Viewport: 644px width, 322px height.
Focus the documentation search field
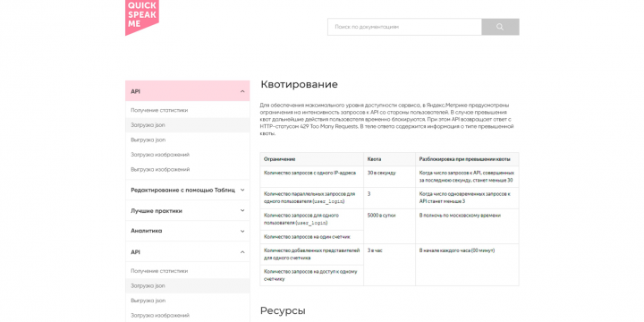click(404, 27)
